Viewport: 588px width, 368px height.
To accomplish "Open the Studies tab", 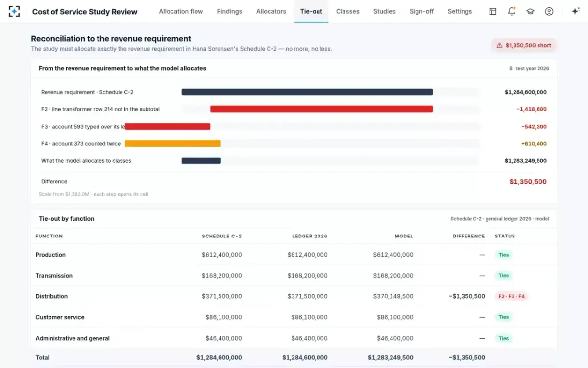I will click(384, 11).
